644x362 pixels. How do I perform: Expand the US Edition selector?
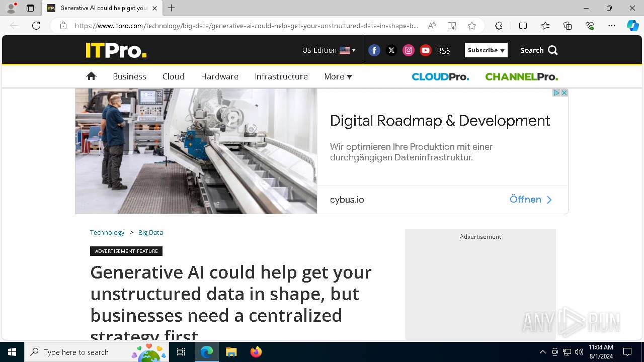329,50
